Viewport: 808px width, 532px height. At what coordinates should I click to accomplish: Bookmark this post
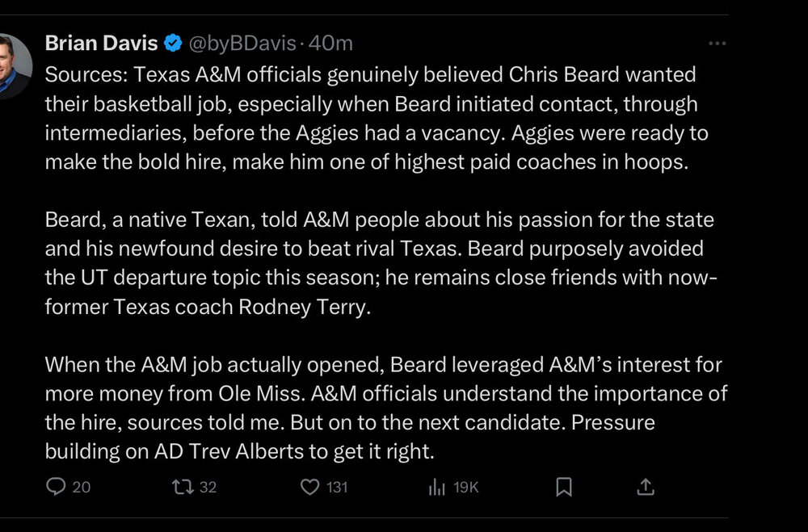click(x=564, y=487)
